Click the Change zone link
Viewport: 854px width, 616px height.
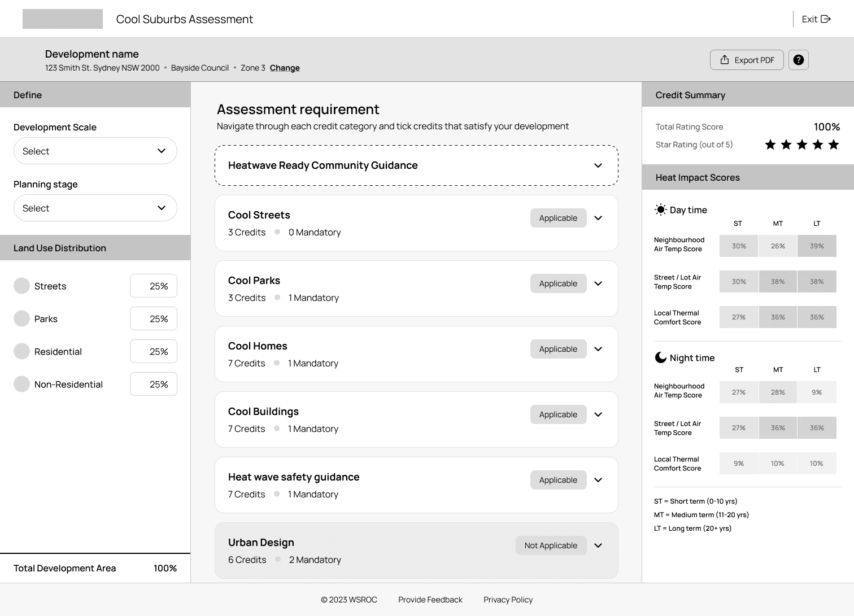click(285, 68)
